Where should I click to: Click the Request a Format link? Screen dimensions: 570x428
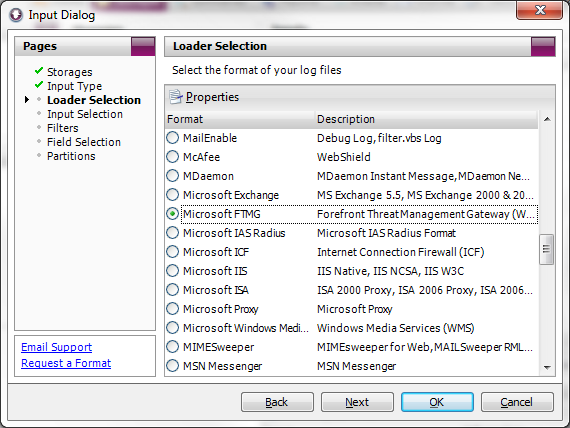(x=66, y=363)
